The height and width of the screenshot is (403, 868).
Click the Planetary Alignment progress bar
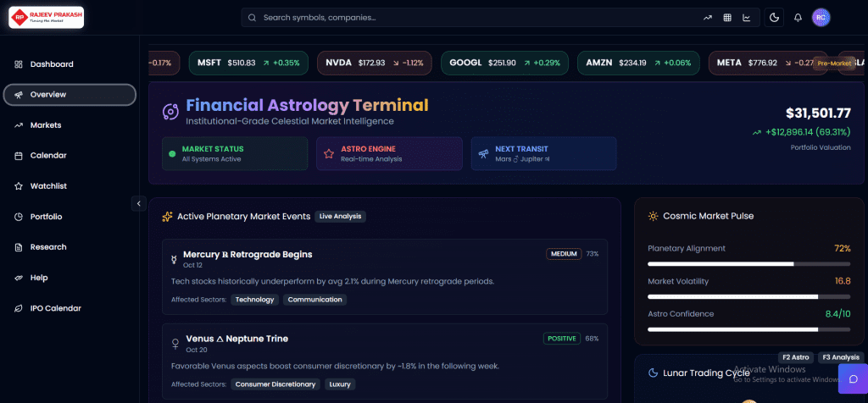coord(748,263)
